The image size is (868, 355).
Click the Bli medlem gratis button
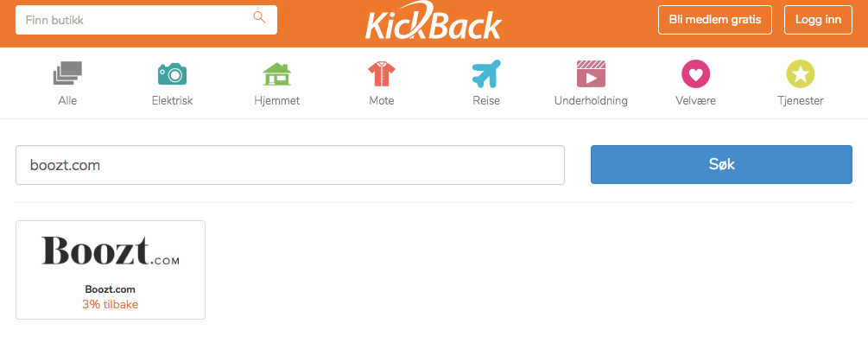pos(715,20)
